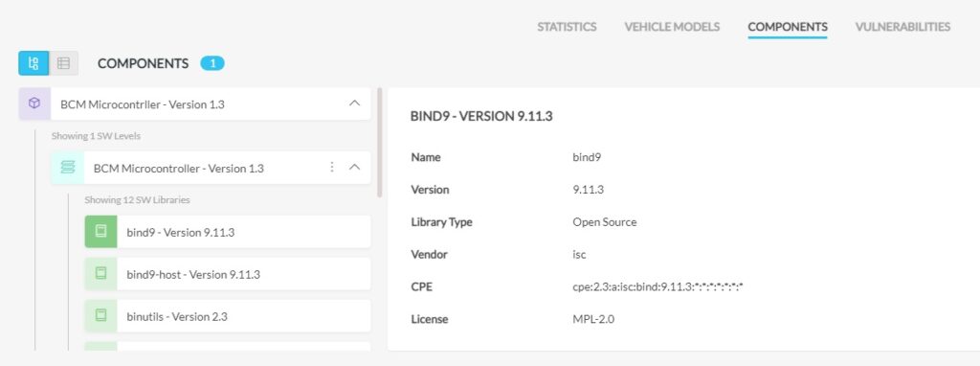Click the Name value bind9
This screenshot has height=366, width=980.
point(587,158)
